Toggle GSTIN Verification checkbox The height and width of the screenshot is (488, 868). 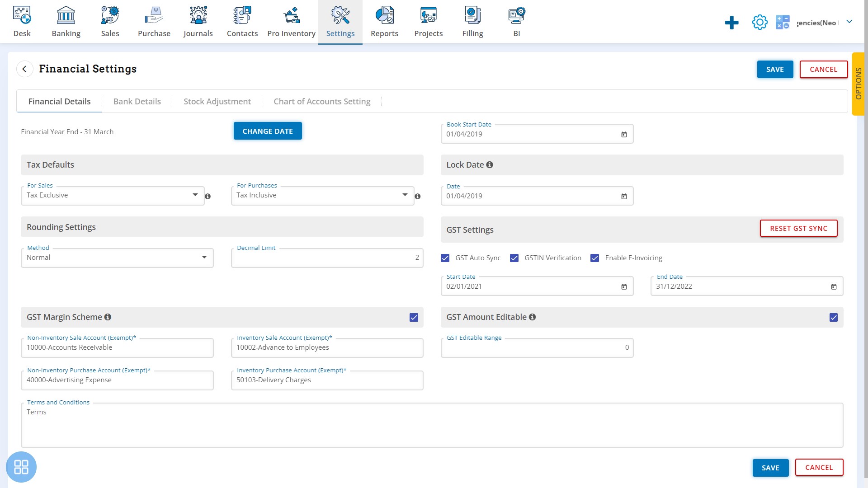point(514,258)
